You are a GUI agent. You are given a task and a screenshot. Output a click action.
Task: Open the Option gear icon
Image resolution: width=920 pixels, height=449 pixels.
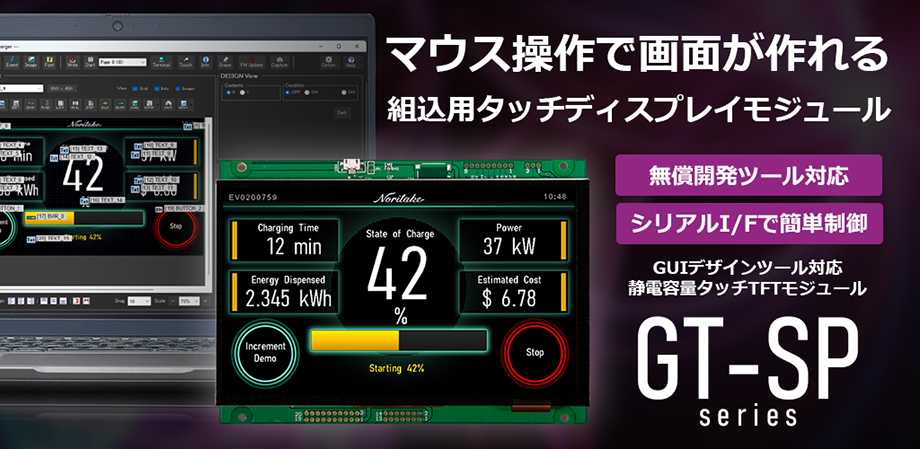click(x=329, y=62)
